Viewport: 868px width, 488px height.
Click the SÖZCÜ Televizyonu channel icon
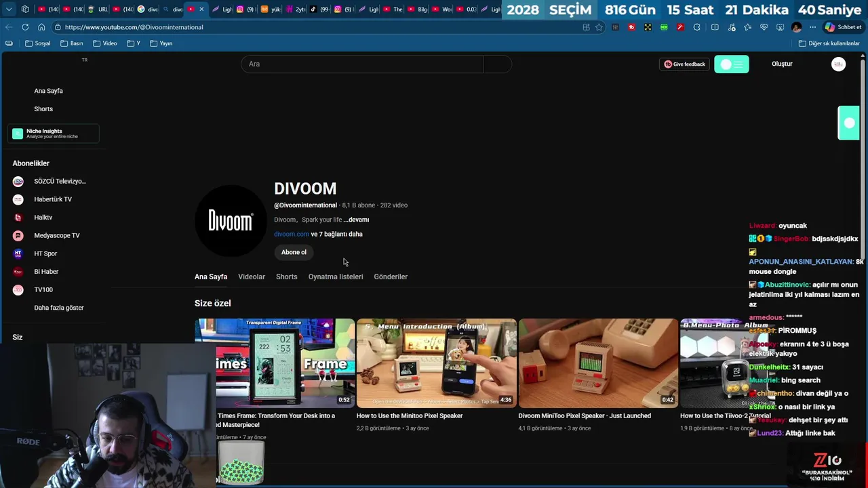coord(18,181)
